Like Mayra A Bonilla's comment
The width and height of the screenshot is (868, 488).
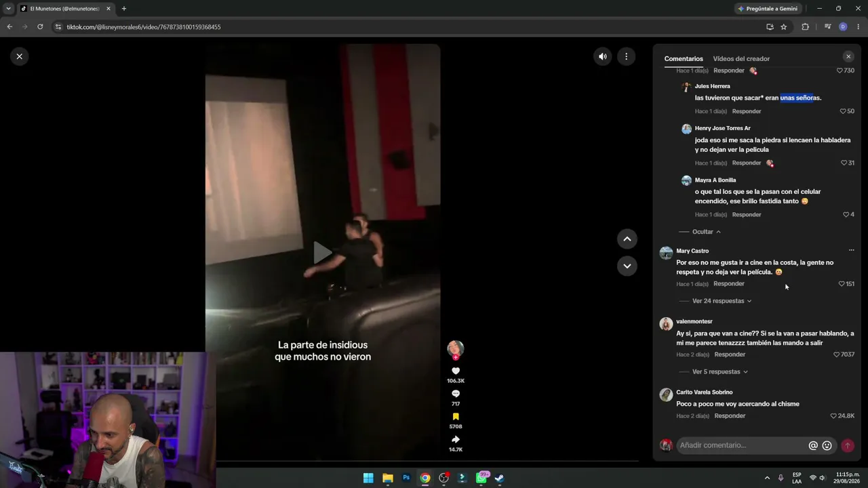click(x=846, y=215)
